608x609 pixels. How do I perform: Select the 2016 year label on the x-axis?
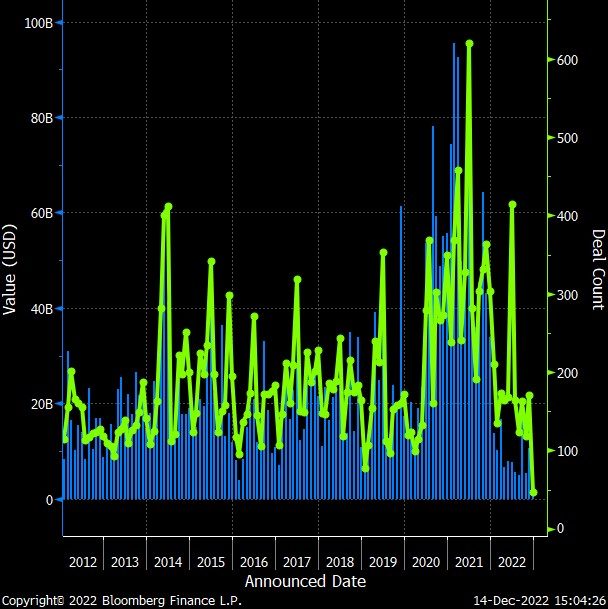pyautogui.click(x=254, y=561)
